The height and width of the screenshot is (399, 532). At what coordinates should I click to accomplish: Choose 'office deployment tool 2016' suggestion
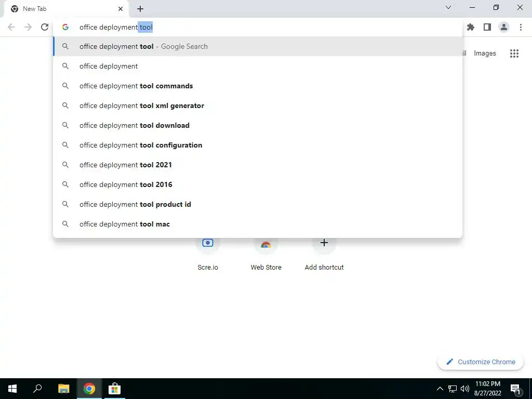point(258,184)
